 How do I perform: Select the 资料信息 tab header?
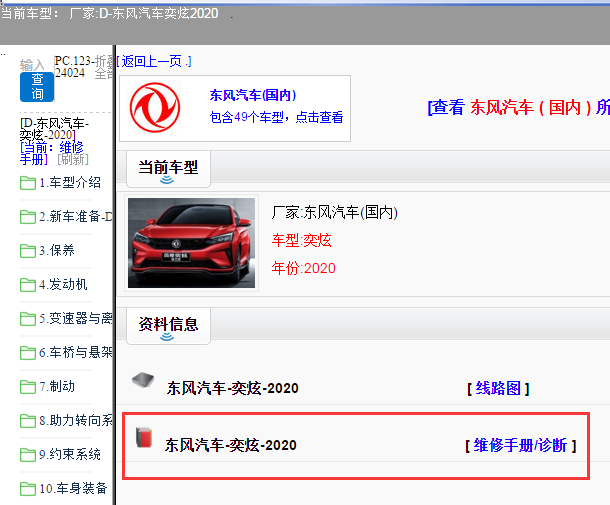click(168, 326)
